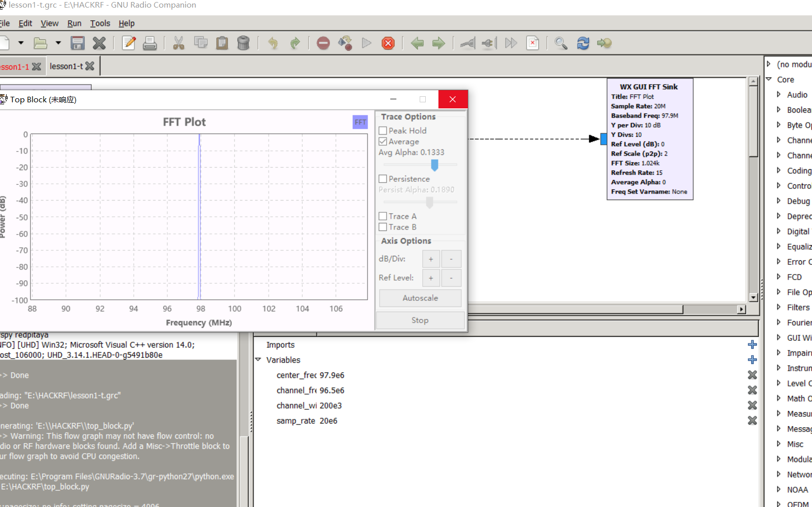
Task: Reload blocks with the refresh icon
Action: [582, 43]
